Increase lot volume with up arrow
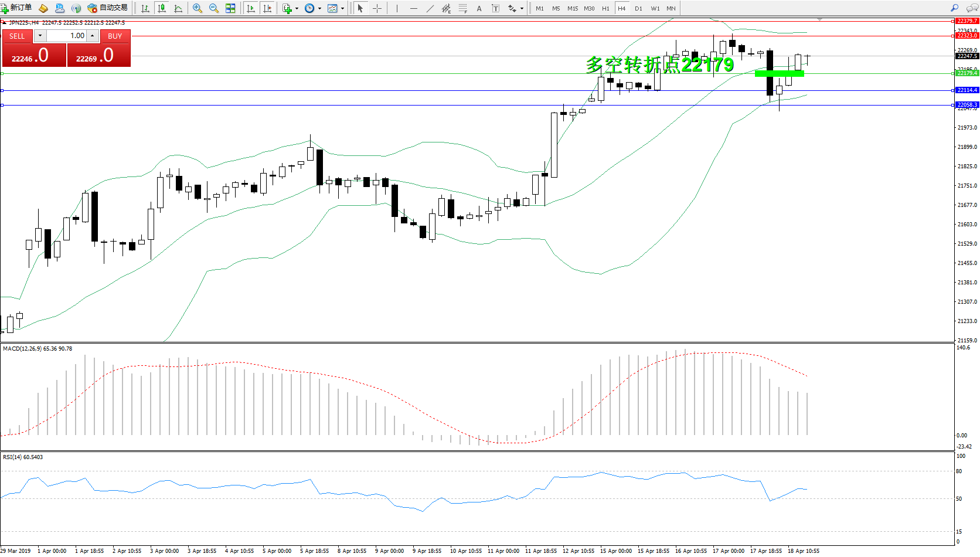Image resolution: width=980 pixels, height=557 pixels. click(x=92, y=36)
